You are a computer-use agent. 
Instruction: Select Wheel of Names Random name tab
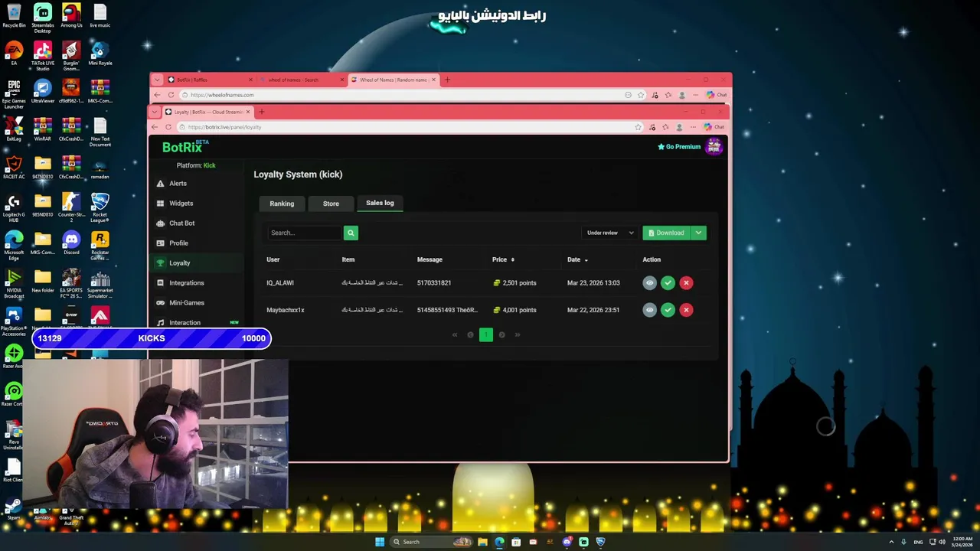coord(394,80)
